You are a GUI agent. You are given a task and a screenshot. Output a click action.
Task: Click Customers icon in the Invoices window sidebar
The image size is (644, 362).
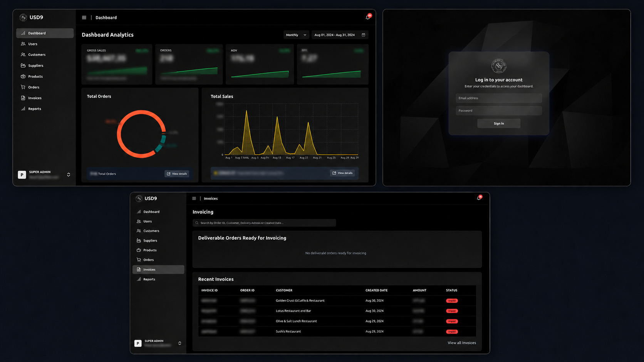pos(139,231)
